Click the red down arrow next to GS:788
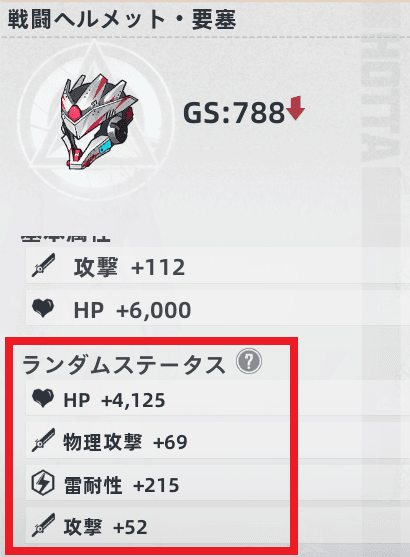This screenshot has height=557, width=410. pos(295,108)
